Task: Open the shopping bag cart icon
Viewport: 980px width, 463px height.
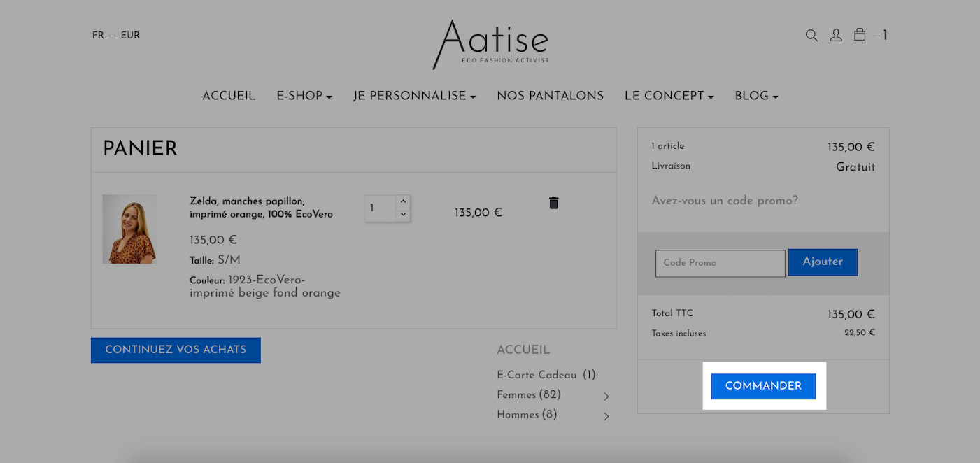Action: click(860, 35)
